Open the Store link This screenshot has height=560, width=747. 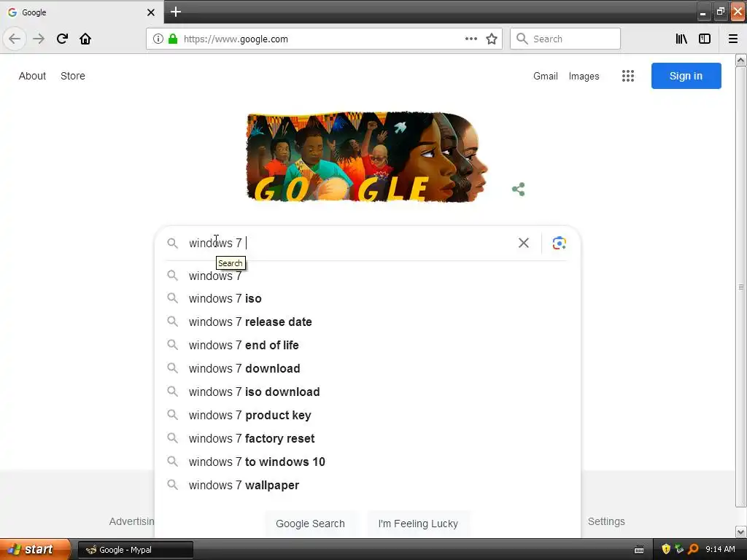(x=73, y=76)
